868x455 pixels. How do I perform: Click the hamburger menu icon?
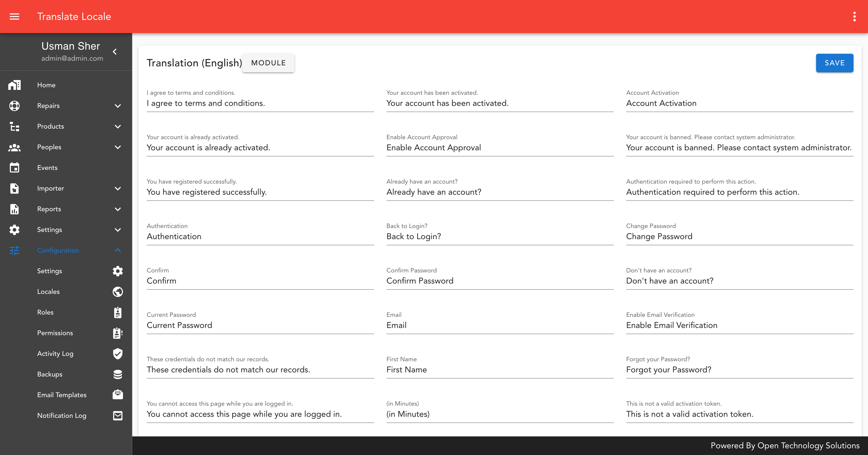pos(14,17)
